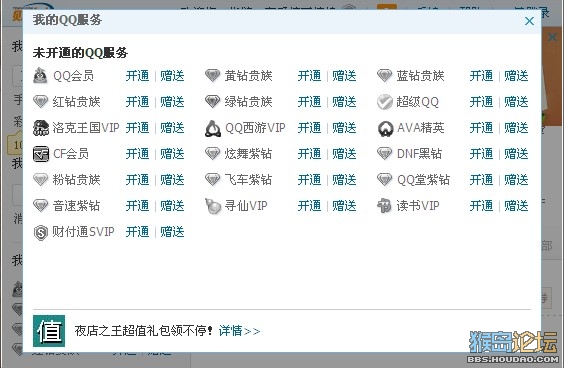Activate 开通 for 绿钻贵族
The height and width of the screenshot is (368, 564).
[309, 102]
